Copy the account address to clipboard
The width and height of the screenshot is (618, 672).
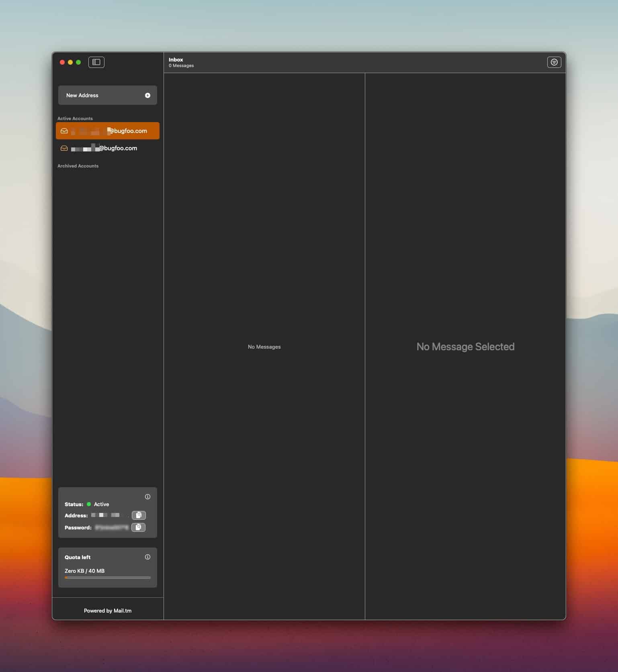click(139, 515)
